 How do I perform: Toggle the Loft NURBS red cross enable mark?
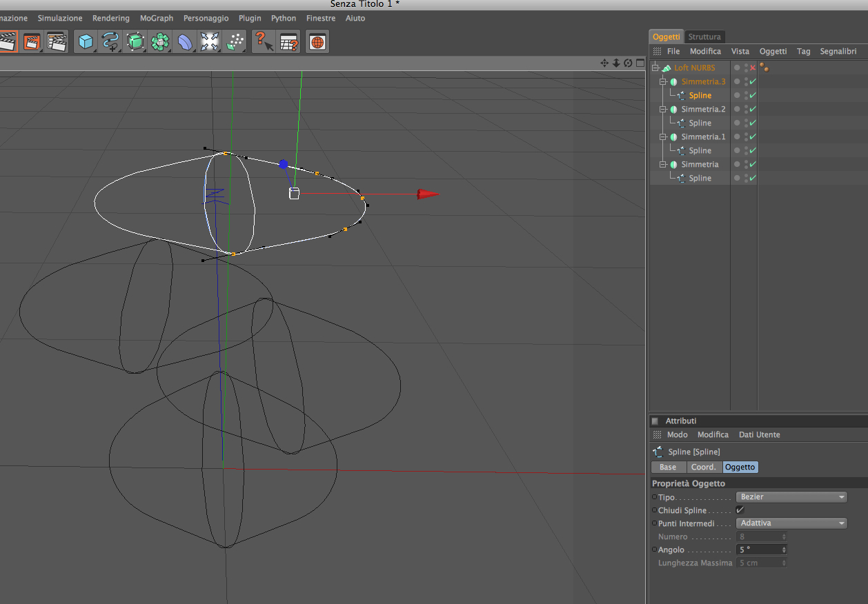753,68
